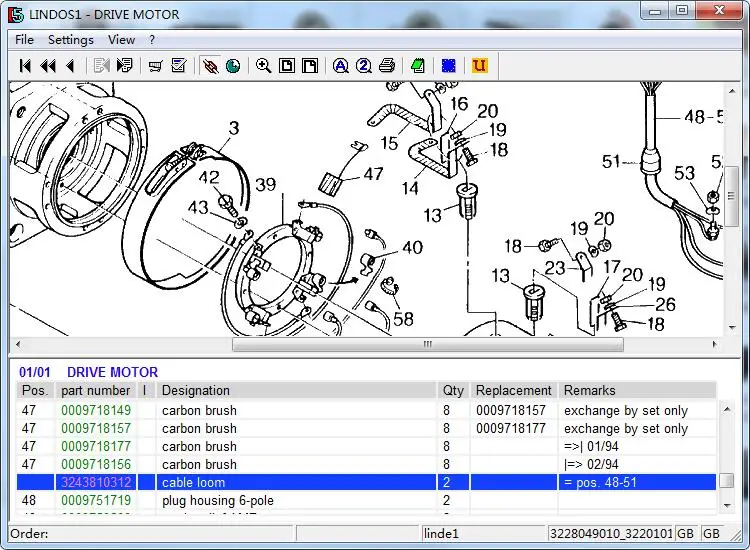Click the Pos. column header

point(35,390)
